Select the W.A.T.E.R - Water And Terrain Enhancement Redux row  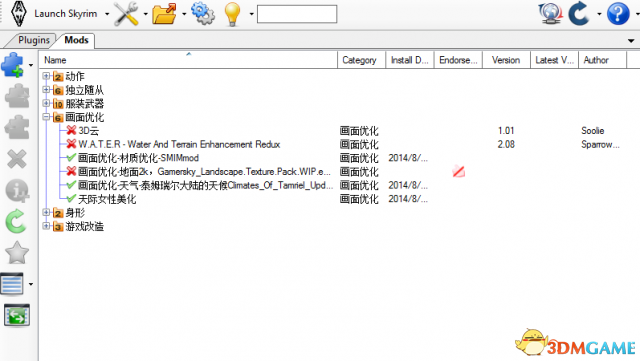(179, 144)
